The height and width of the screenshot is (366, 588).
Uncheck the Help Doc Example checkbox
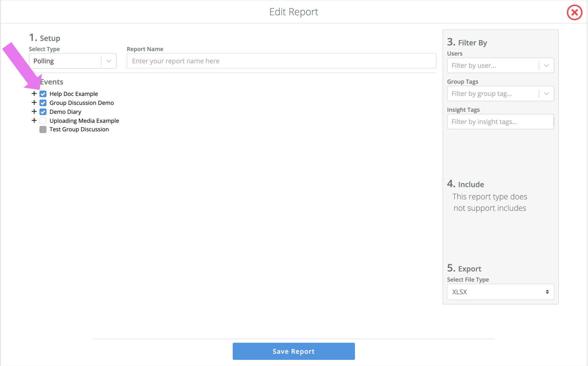click(x=43, y=94)
